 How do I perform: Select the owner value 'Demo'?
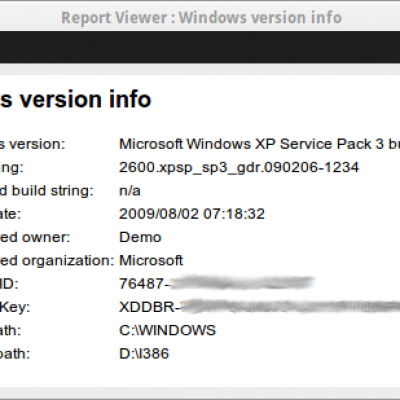coord(140,237)
